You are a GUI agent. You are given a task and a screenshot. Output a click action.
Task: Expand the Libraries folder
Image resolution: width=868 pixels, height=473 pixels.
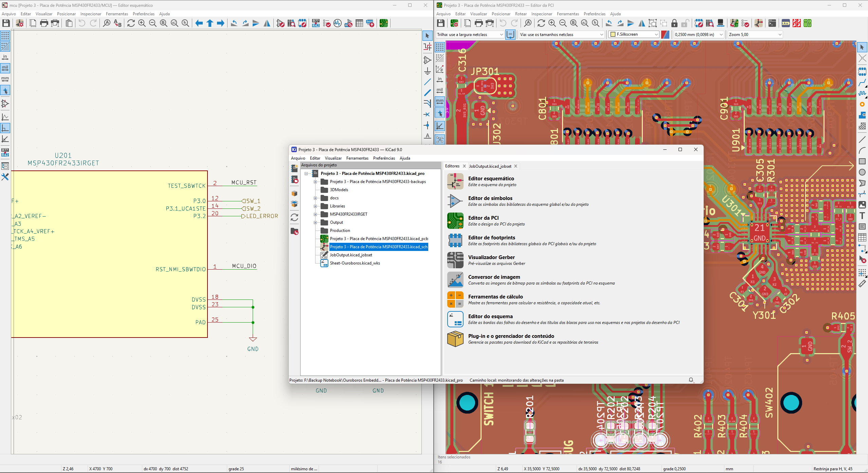pyautogui.click(x=315, y=206)
